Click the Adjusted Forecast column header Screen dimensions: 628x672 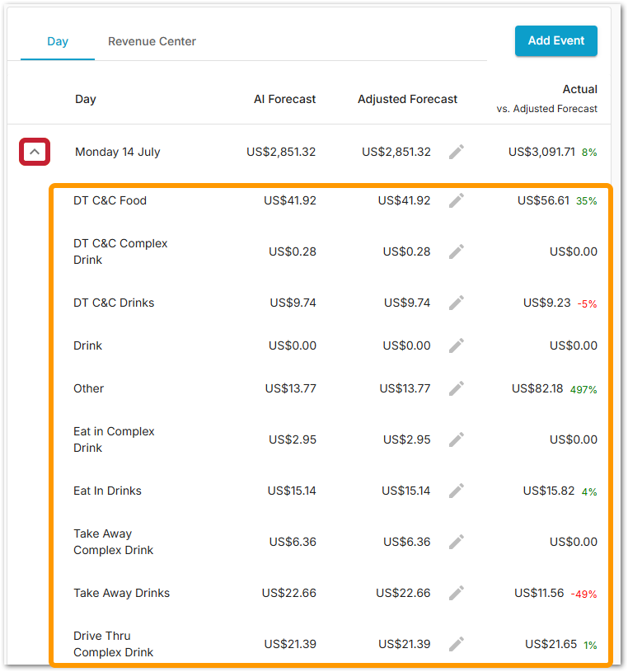(x=407, y=99)
